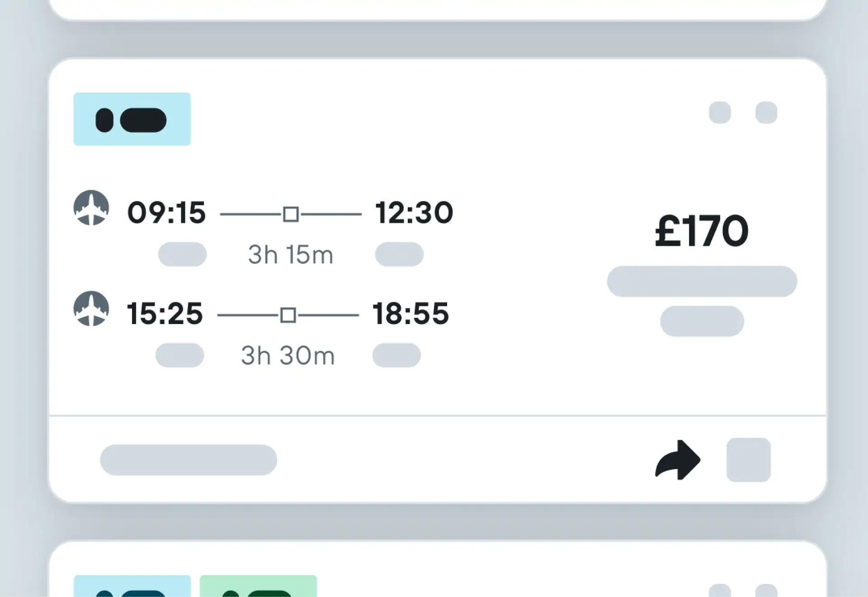
Task: Click the airline plane icon beside 15:25
Action: 91,308
